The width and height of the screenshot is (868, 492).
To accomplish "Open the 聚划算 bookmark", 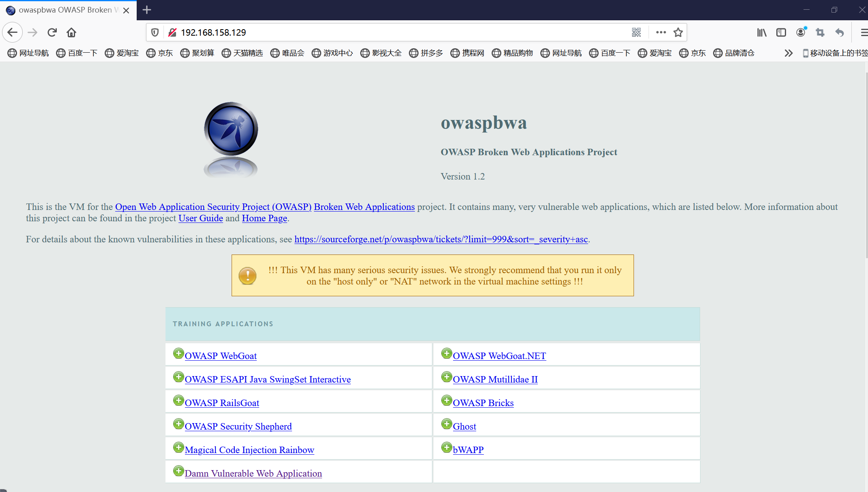I will pos(198,53).
